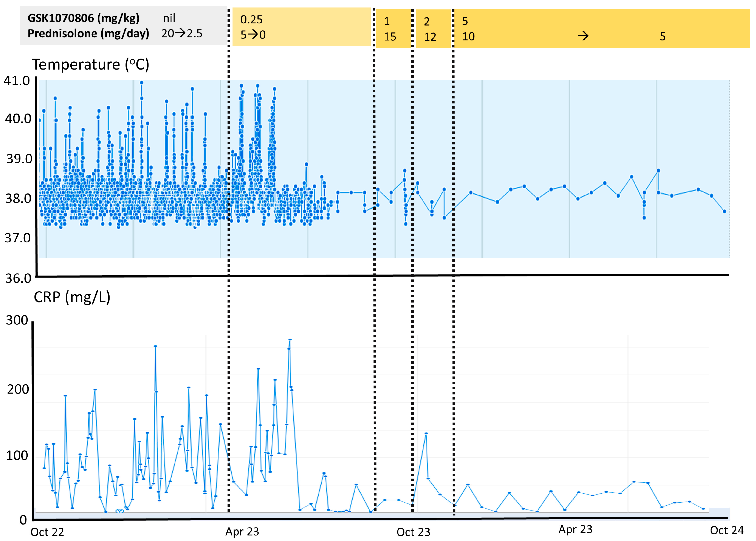Screen dimensions: 756x541
Task: Select the 1 mg/kg dosing box
Action: (393, 29)
